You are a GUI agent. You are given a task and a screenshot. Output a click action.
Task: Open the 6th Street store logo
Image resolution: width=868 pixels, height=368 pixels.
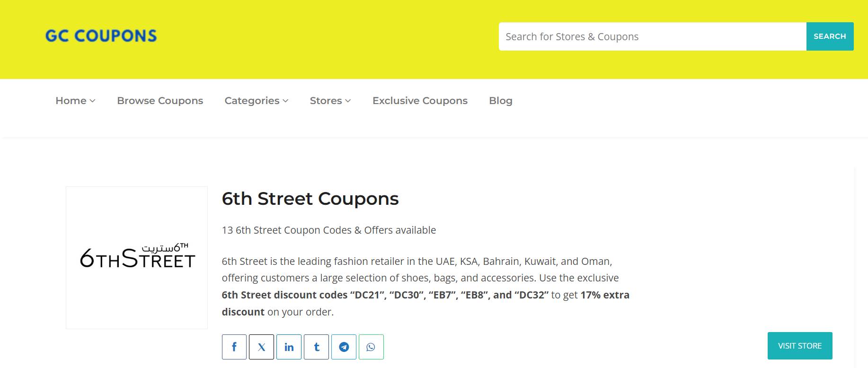pos(137,257)
